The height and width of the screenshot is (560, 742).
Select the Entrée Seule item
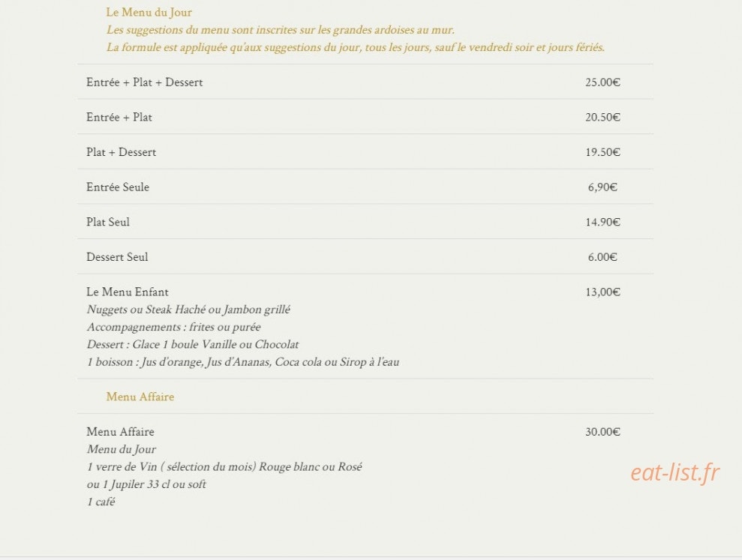coord(117,187)
